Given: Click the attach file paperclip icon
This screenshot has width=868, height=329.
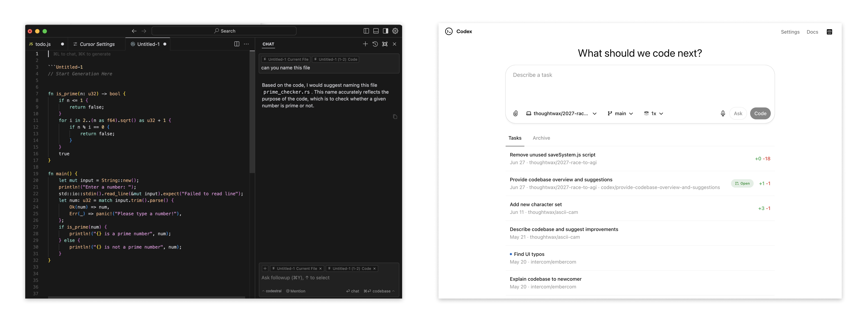Looking at the screenshot, I should [x=515, y=113].
